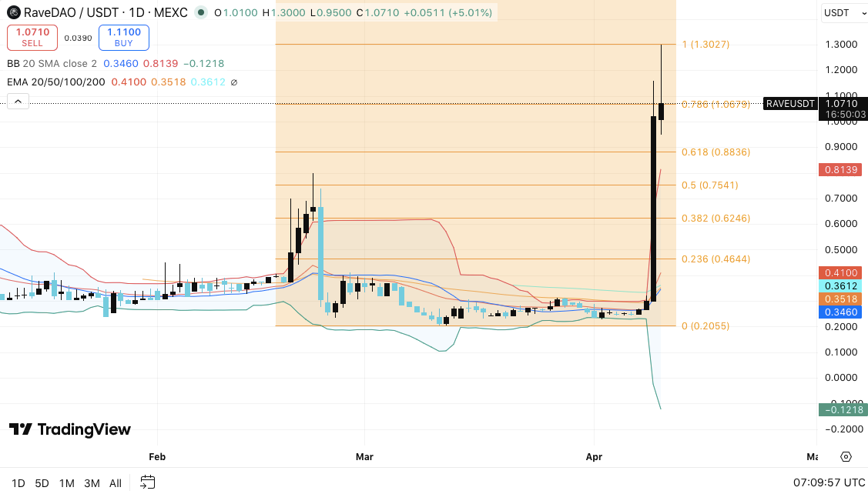Hide EMA lines using the ∅ icon
This screenshot has height=494, width=868.
(x=236, y=82)
